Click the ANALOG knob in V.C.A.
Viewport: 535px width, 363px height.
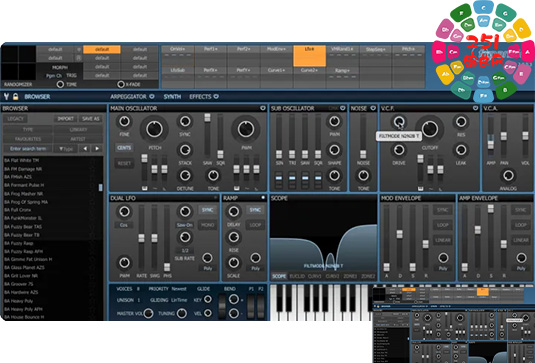(x=508, y=175)
